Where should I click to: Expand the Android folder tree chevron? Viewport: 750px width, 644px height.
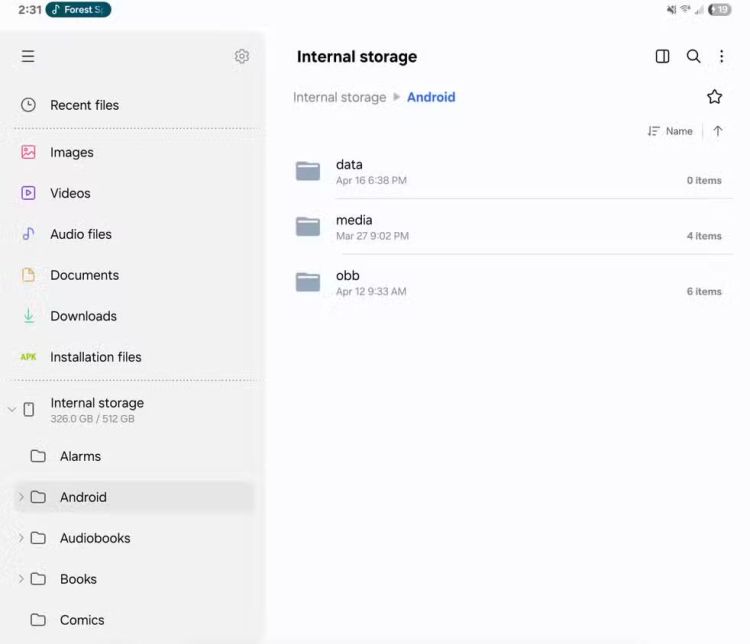(x=21, y=497)
